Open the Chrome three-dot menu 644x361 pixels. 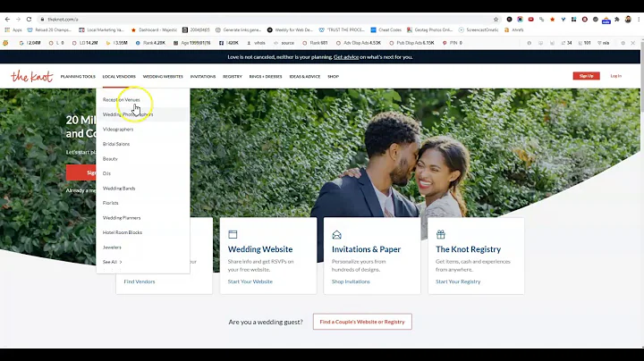pyautogui.click(x=639, y=20)
